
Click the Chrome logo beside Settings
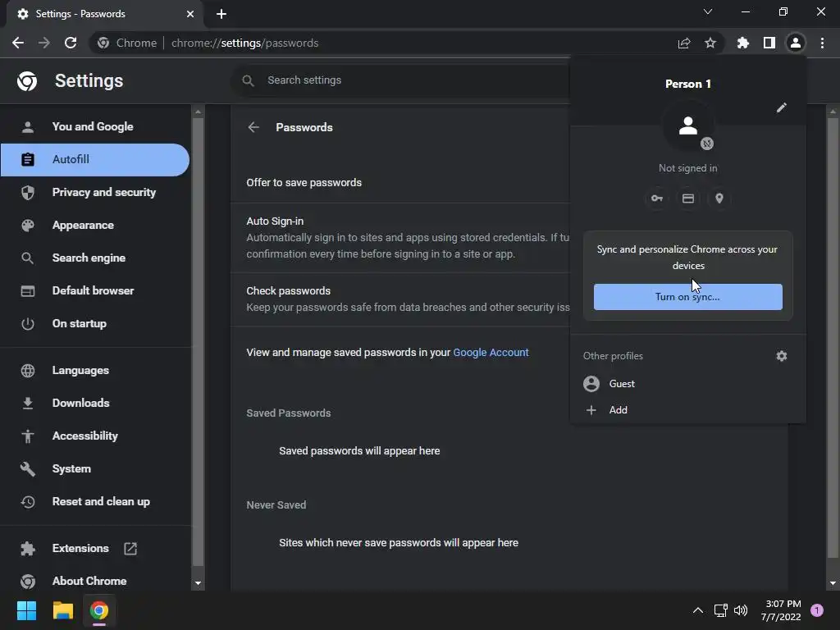coord(27,81)
